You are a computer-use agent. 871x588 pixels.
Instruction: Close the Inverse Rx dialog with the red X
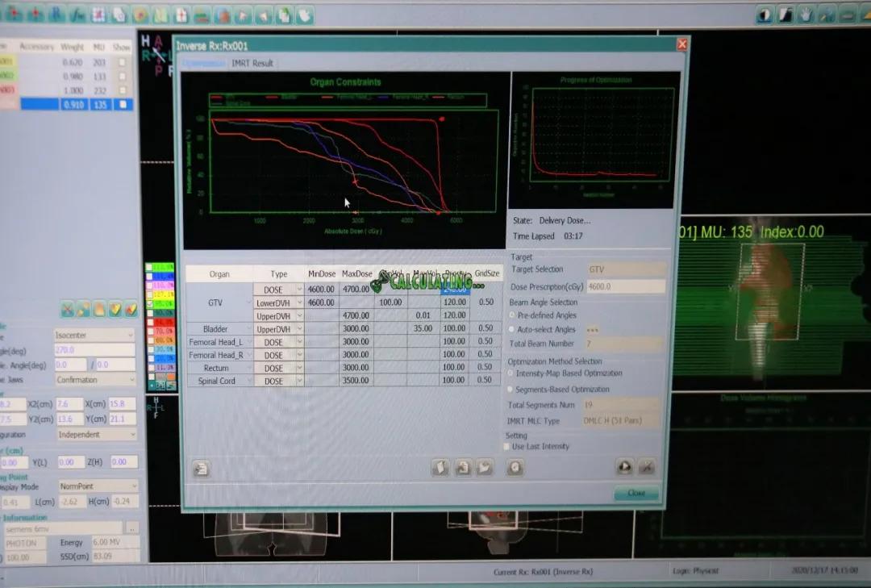coord(682,44)
